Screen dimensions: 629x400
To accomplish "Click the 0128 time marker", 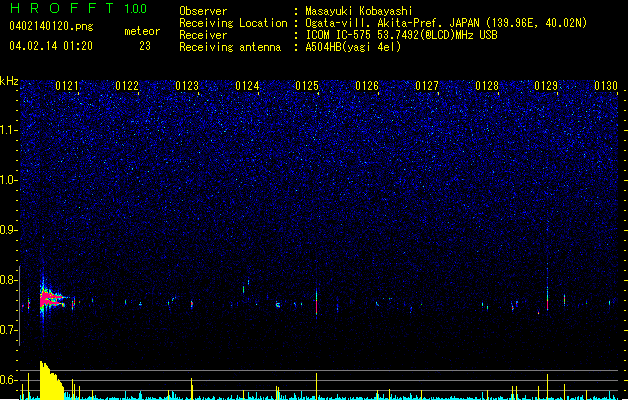I will (487, 86).
